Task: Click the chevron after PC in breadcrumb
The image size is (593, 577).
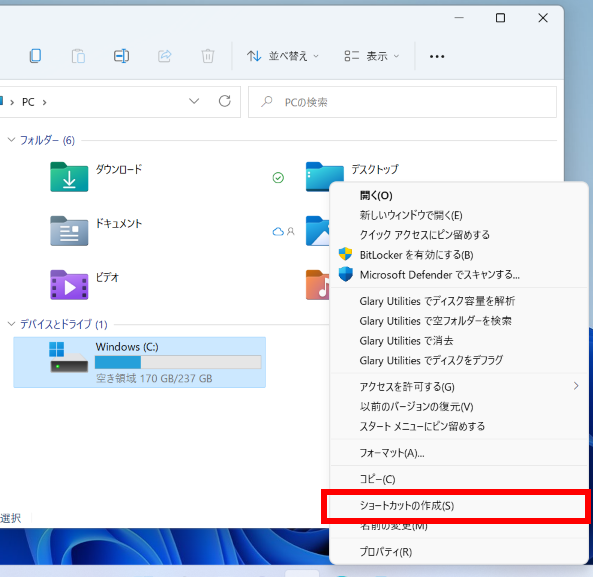Action: click(x=45, y=102)
